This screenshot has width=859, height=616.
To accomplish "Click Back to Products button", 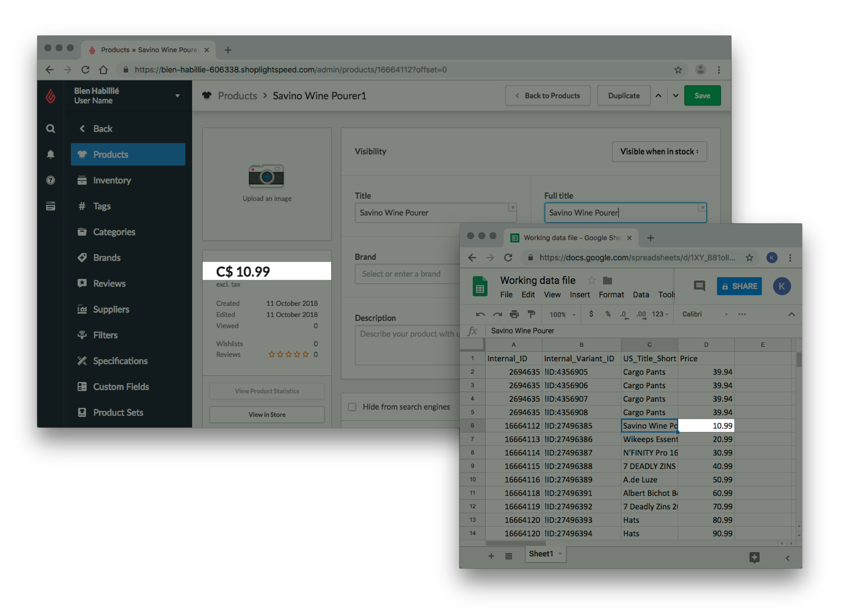I will pyautogui.click(x=548, y=96).
